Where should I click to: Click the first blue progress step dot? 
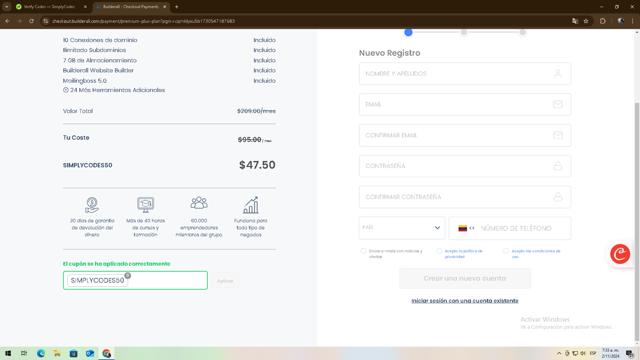click(x=408, y=32)
